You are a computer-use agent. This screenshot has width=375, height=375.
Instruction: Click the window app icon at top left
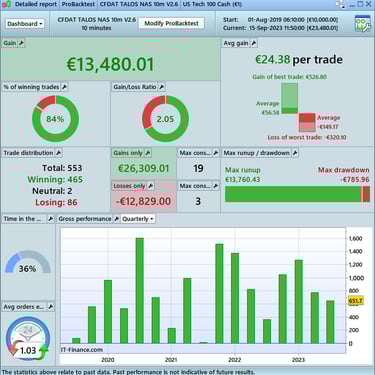(x=6, y=4)
